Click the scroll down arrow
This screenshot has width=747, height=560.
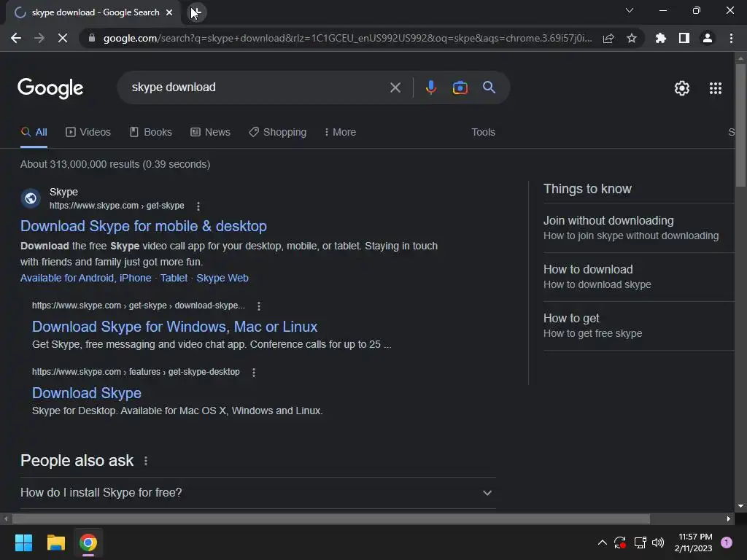coord(740,506)
